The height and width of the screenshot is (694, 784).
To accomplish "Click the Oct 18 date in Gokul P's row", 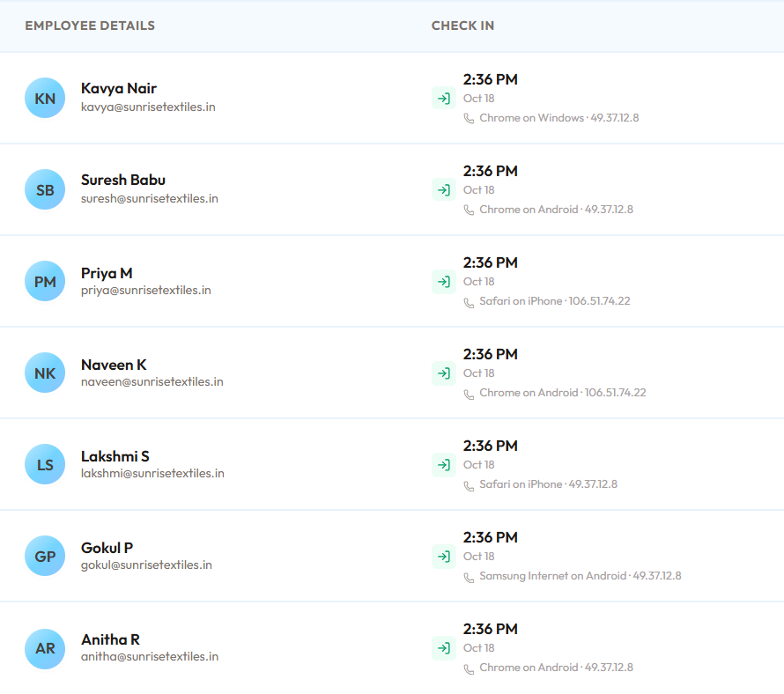I will coord(478,557).
